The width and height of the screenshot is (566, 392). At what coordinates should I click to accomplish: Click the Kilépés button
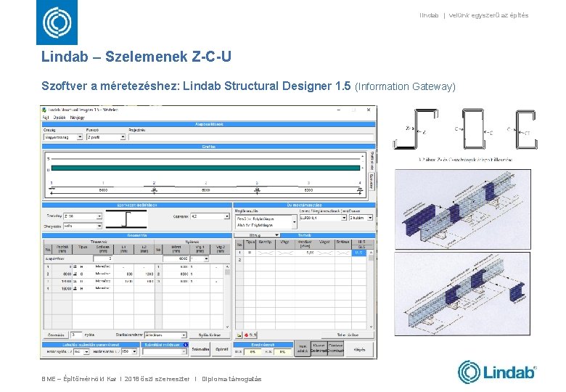pos(359,349)
